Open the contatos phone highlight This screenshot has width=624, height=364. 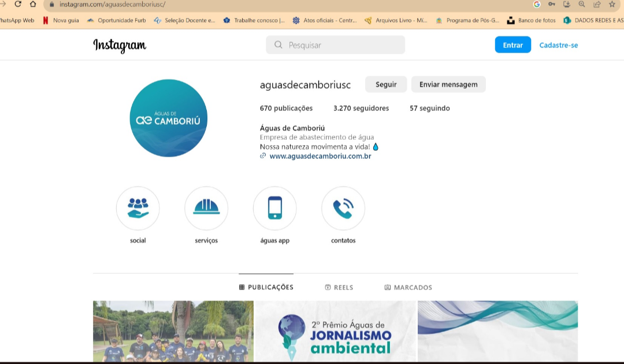(x=343, y=208)
